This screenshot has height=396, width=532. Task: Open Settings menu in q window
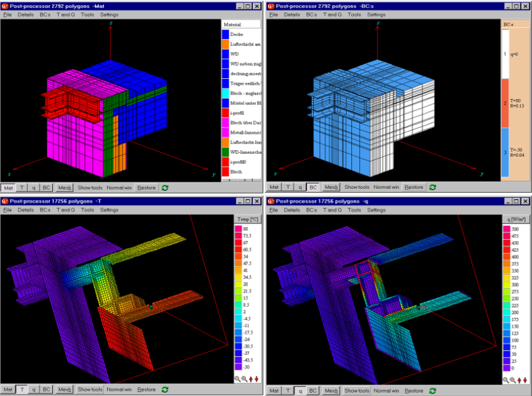coord(376,210)
